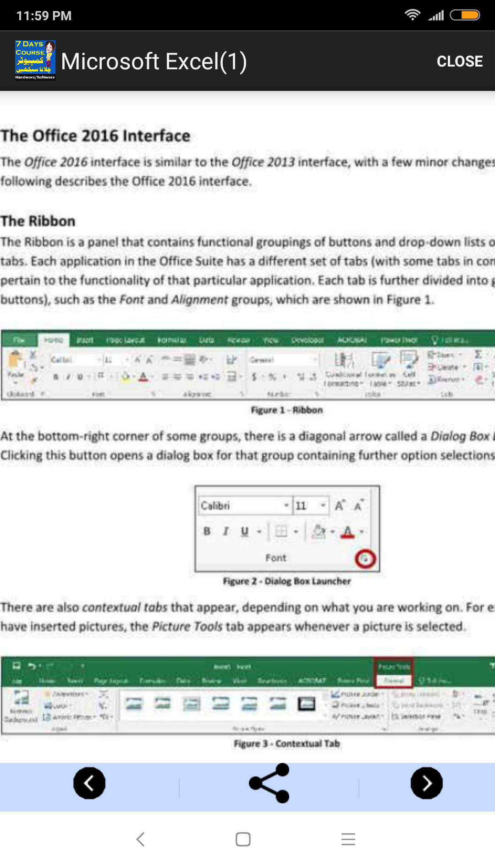Tap Android home navigation button
Screen dimensions: 495x868
pyautogui.click(x=243, y=839)
